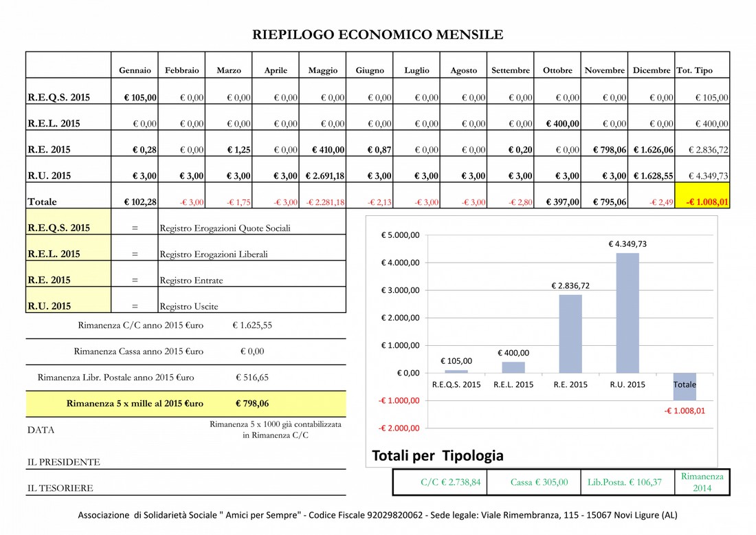Click the C/C € 2.738,84 green cell
The image size is (756, 535).
440,482
